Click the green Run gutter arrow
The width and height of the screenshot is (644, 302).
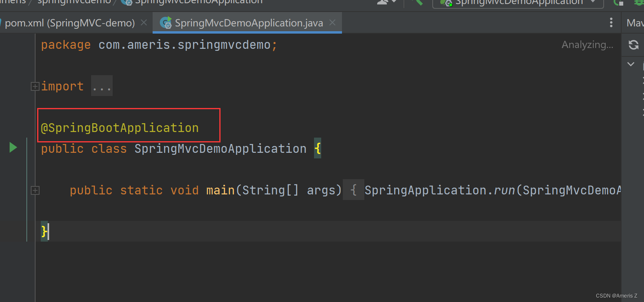[13, 148]
